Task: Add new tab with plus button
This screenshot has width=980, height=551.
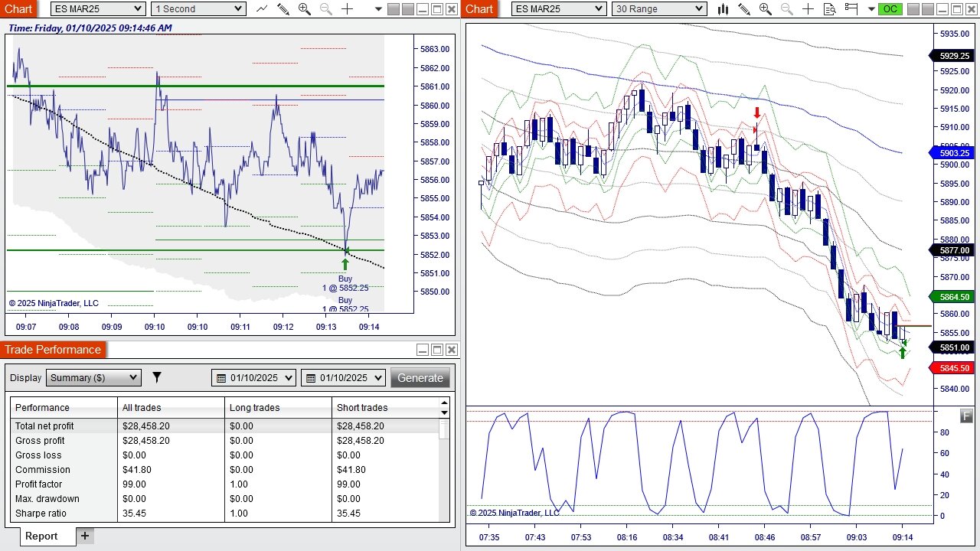Action: 85,536
